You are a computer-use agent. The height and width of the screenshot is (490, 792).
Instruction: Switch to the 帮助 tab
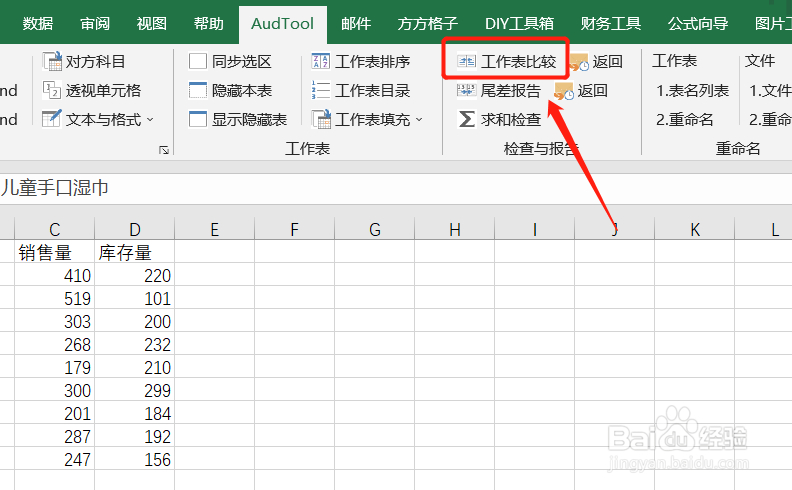click(x=209, y=24)
